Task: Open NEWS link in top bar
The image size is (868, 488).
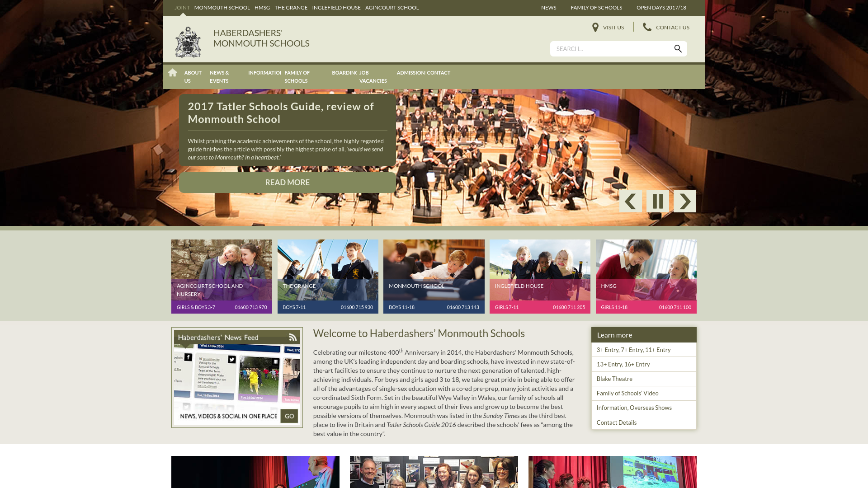Action: tap(549, 8)
